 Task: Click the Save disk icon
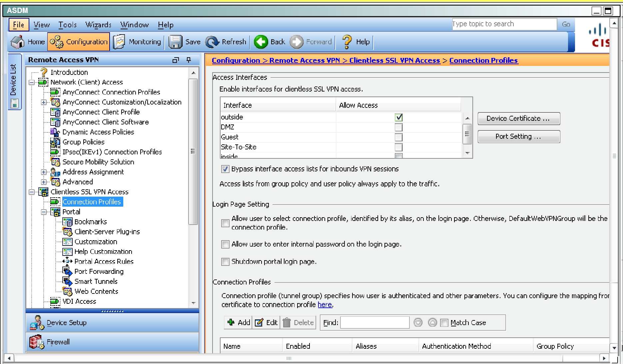click(175, 42)
